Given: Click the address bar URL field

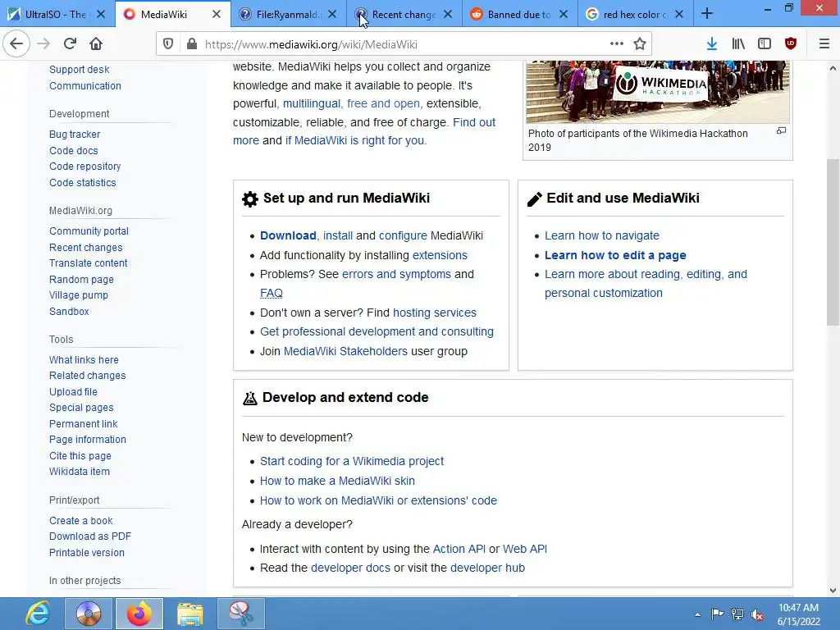Looking at the screenshot, I should coord(402,44).
